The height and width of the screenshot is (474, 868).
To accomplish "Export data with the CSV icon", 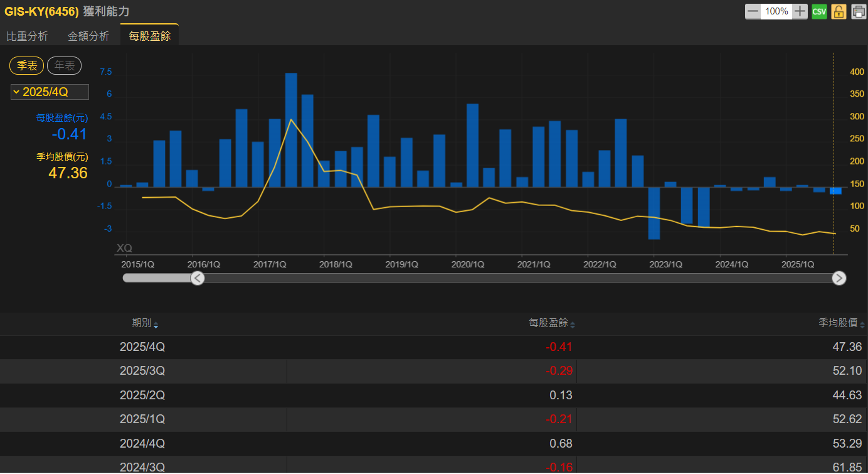I will tap(819, 11).
